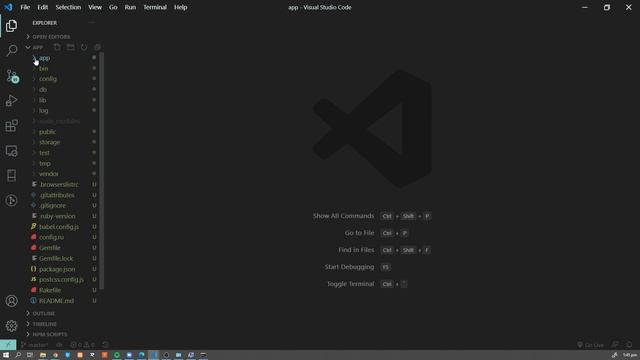
Task: Open the Extensions view
Action: (11, 125)
